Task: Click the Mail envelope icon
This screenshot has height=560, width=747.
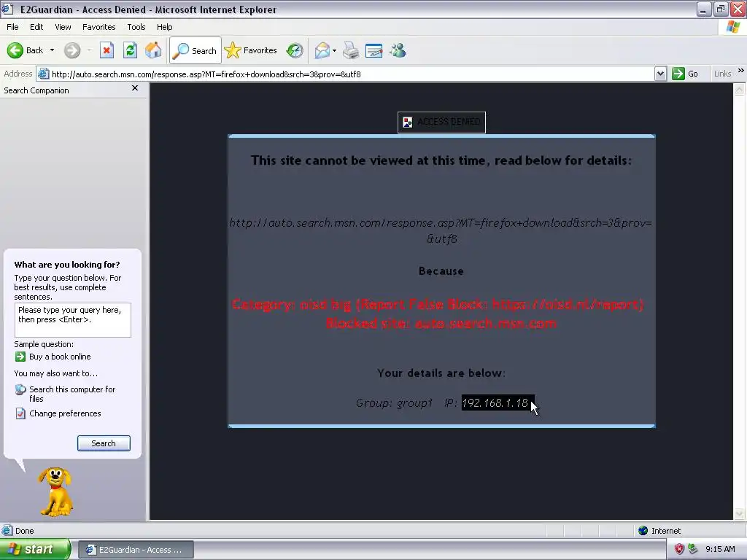Action: (x=322, y=50)
